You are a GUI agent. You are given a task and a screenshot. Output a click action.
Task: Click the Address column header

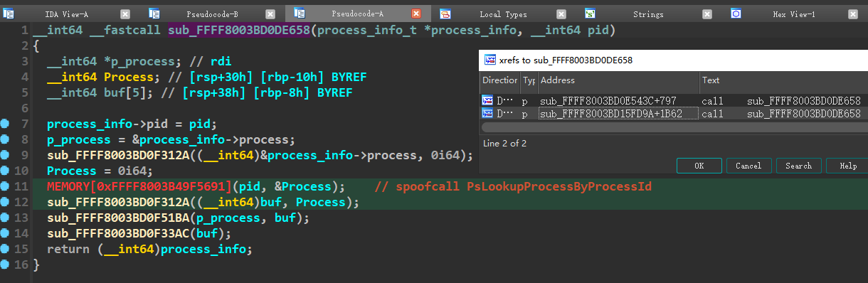pos(618,80)
